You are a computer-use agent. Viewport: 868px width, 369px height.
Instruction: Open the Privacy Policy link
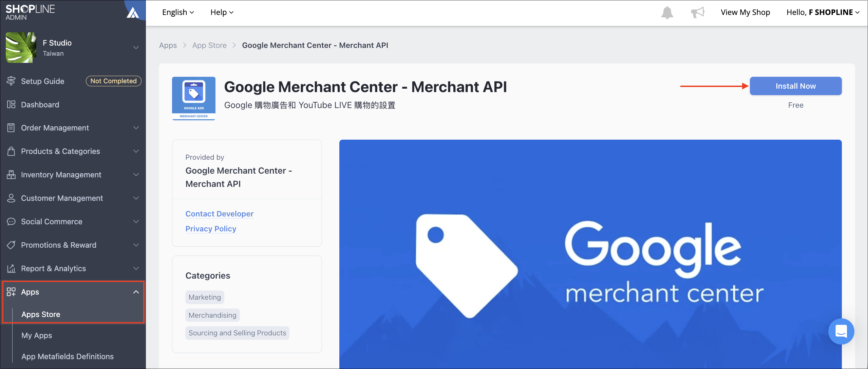(x=211, y=229)
